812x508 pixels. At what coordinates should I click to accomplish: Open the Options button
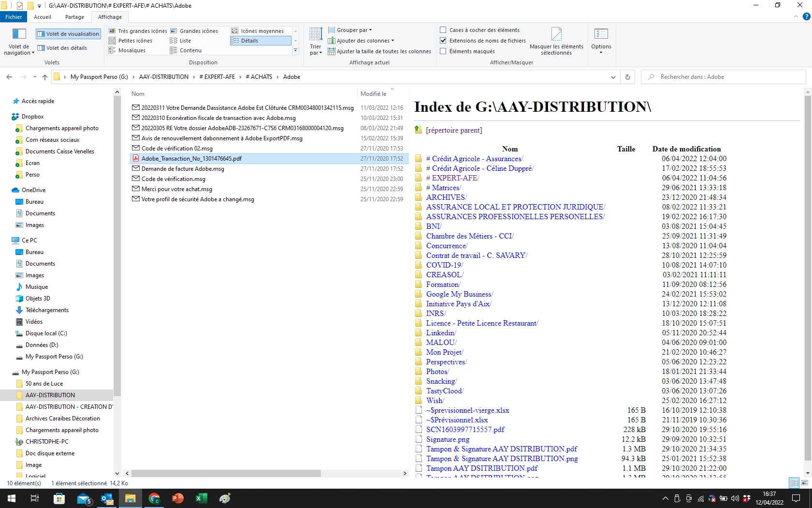[x=601, y=41]
